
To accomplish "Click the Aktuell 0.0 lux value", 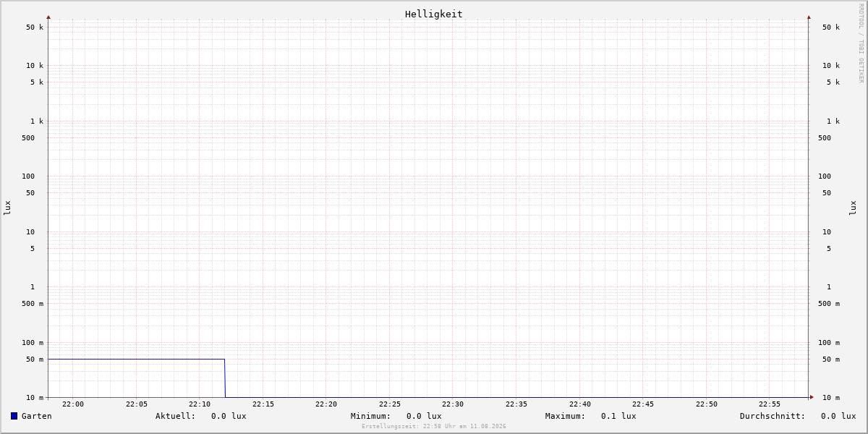I will 229,416.
